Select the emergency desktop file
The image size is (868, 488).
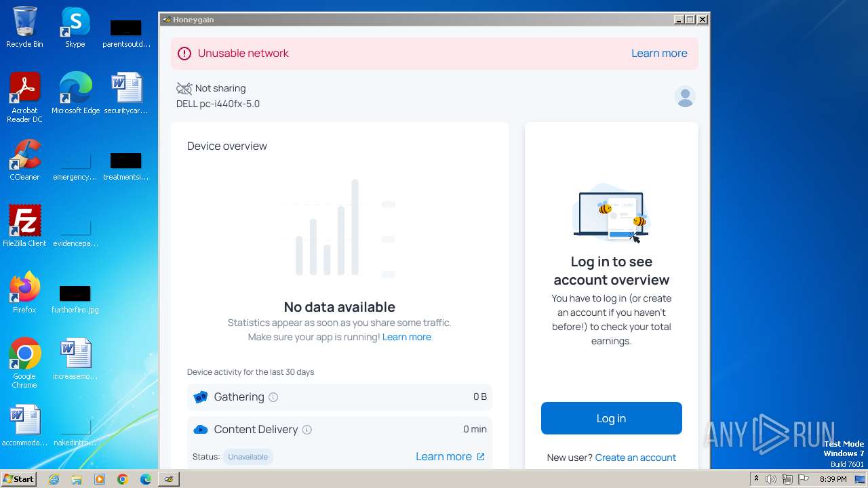click(75, 166)
